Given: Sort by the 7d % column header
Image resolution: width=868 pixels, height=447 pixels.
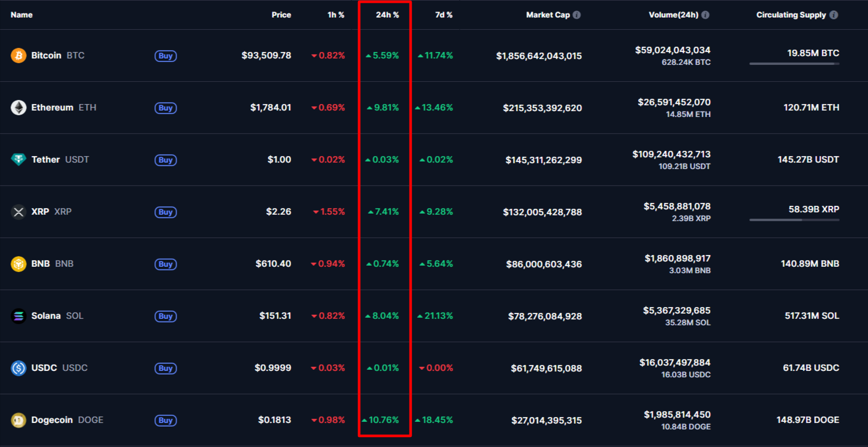Looking at the screenshot, I should [444, 15].
